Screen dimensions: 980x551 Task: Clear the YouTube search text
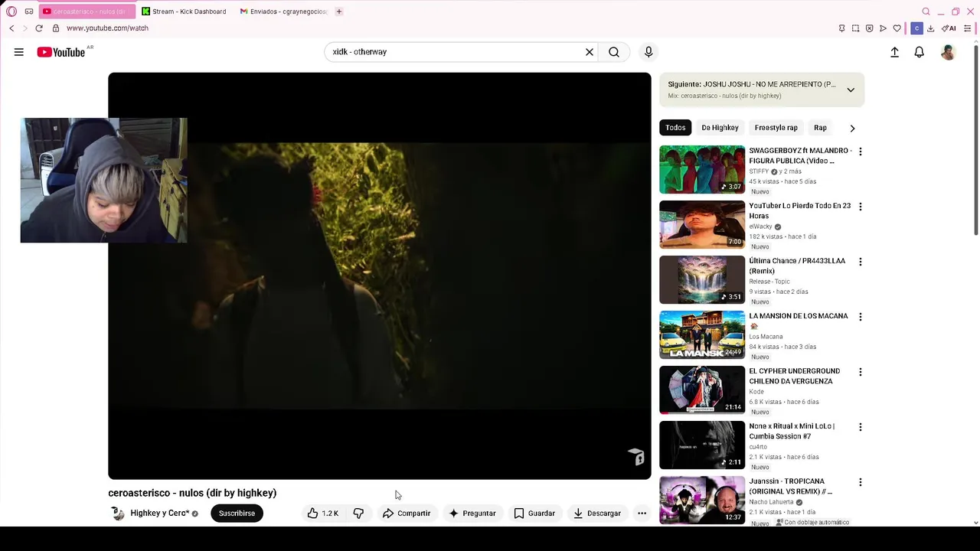tap(590, 52)
